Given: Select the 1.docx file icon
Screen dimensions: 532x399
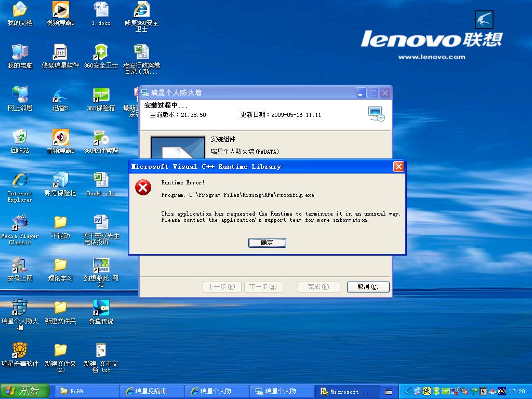Looking at the screenshot, I should coord(101,14).
